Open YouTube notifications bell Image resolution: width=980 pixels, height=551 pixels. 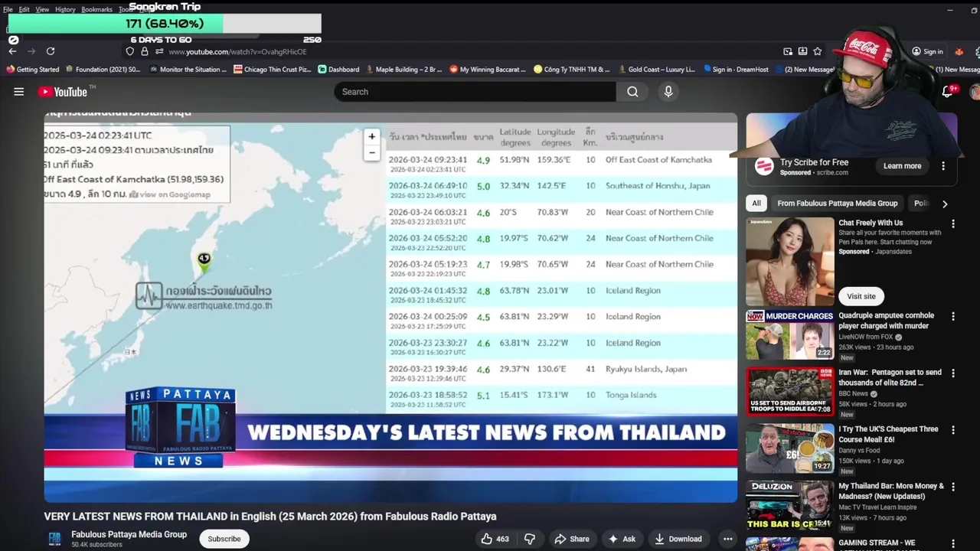947,92
